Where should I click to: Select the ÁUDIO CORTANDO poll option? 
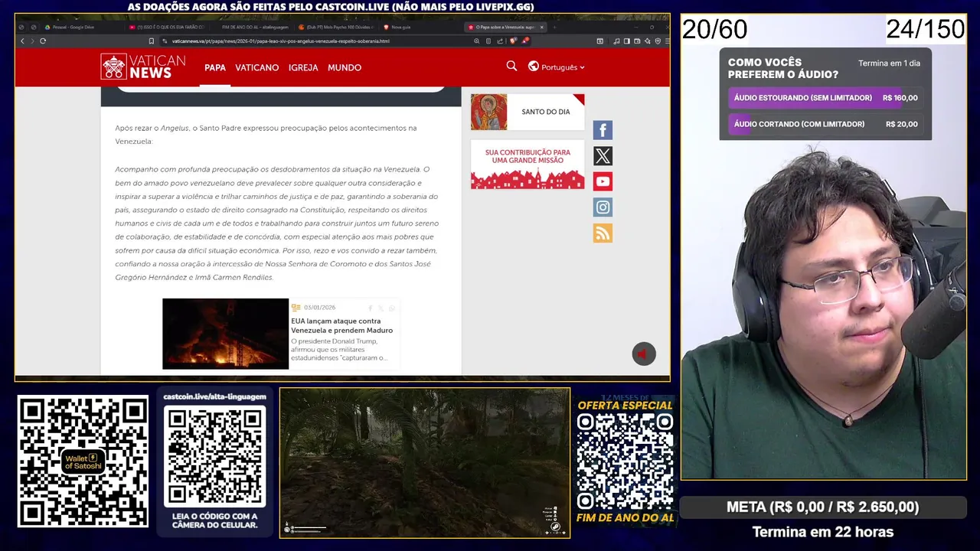click(825, 124)
